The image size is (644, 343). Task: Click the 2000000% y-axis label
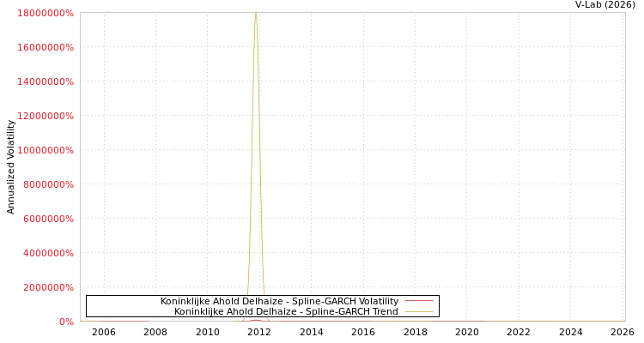pos(48,287)
